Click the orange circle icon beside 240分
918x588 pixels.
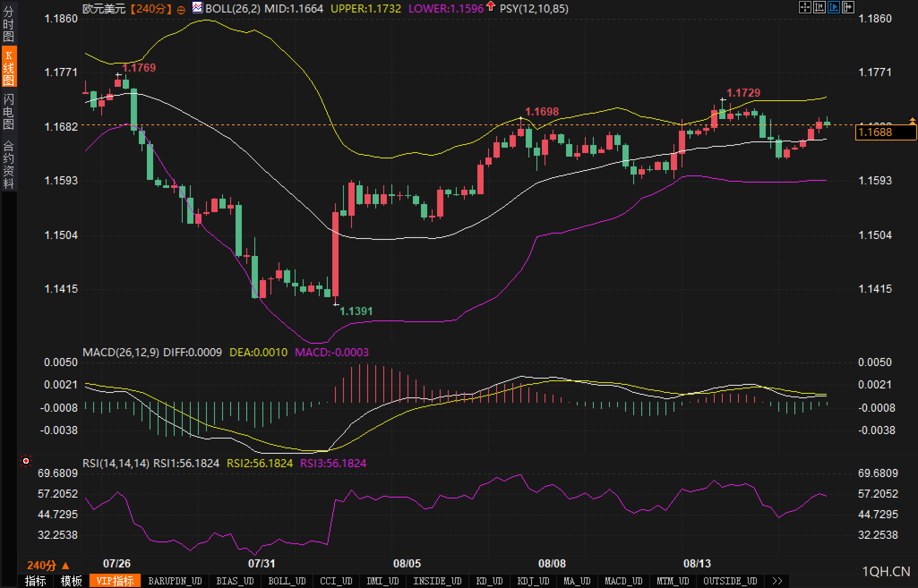[x=181, y=10]
